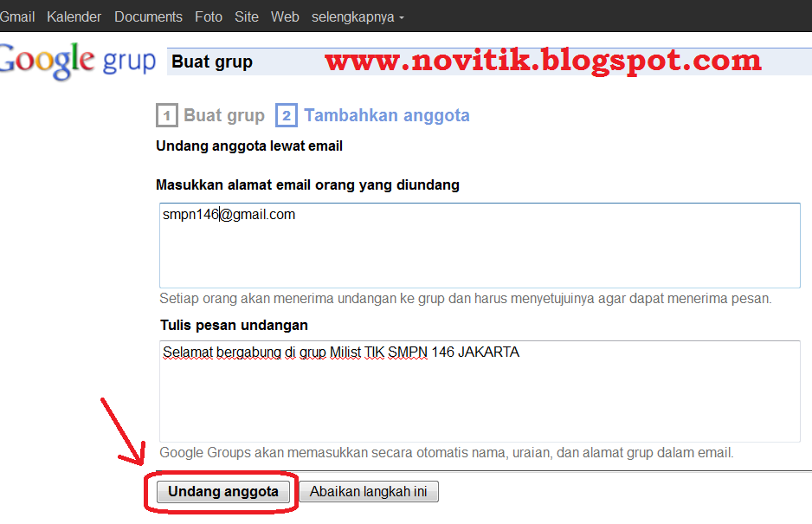The image size is (812, 524).
Task: Click the Undang anggota button
Action: pos(223,491)
